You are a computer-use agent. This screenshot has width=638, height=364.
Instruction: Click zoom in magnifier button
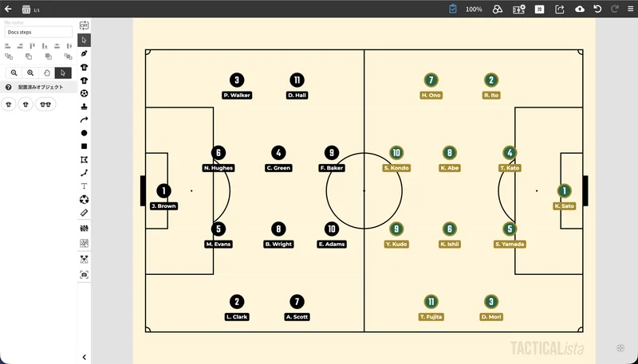click(30, 72)
